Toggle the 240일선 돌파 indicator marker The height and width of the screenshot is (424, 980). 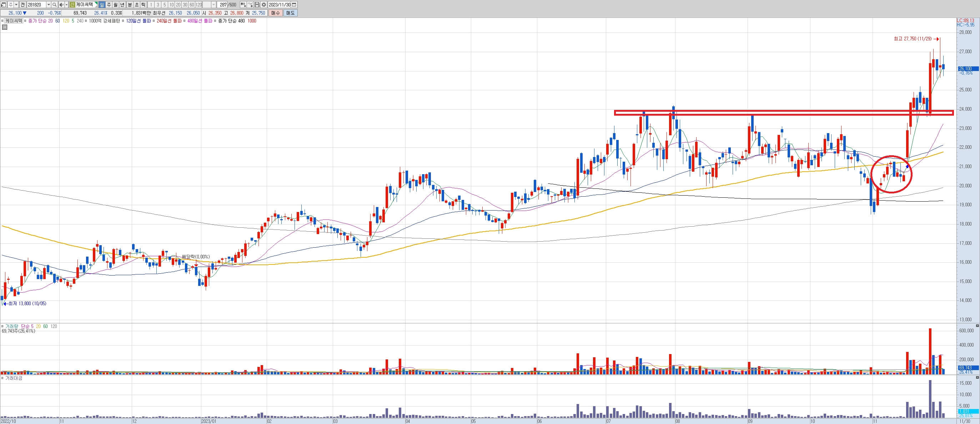pyautogui.click(x=154, y=21)
